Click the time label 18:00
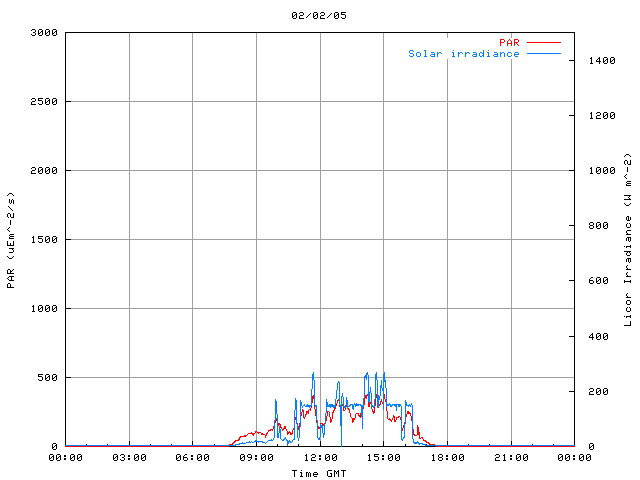The height and width of the screenshot is (480, 640). coord(447,458)
